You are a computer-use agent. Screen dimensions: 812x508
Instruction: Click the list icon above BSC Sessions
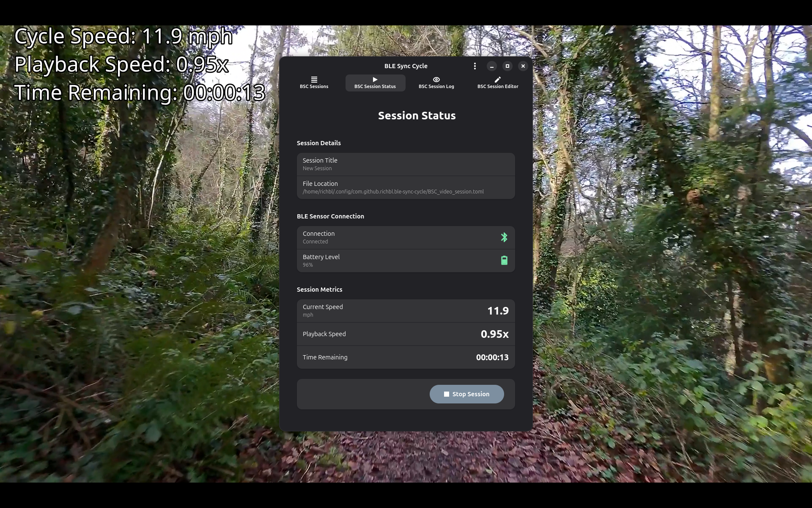pyautogui.click(x=314, y=80)
